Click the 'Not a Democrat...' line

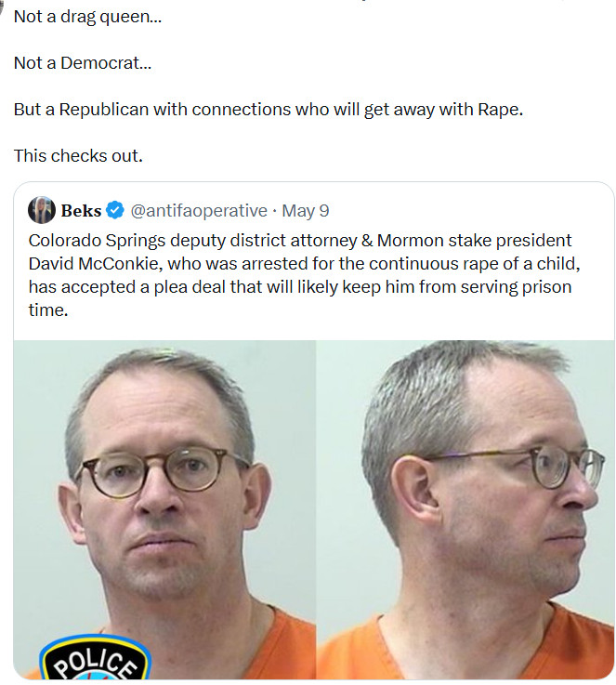coord(83,63)
